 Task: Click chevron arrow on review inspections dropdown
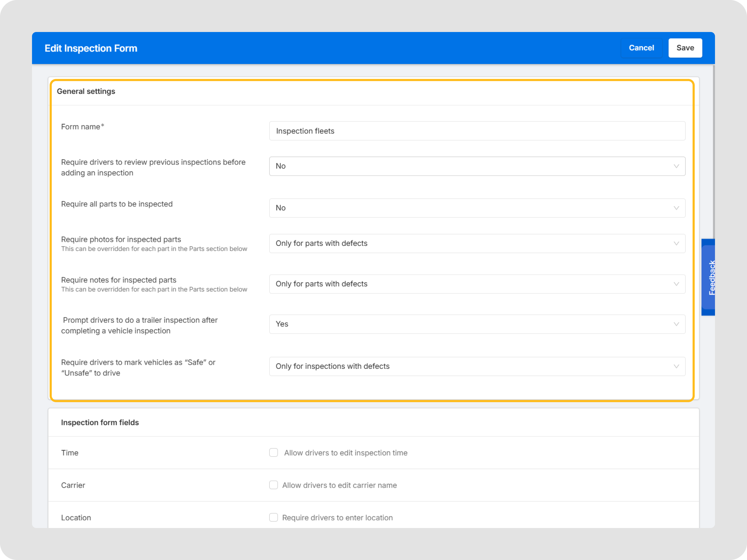[676, 166]
